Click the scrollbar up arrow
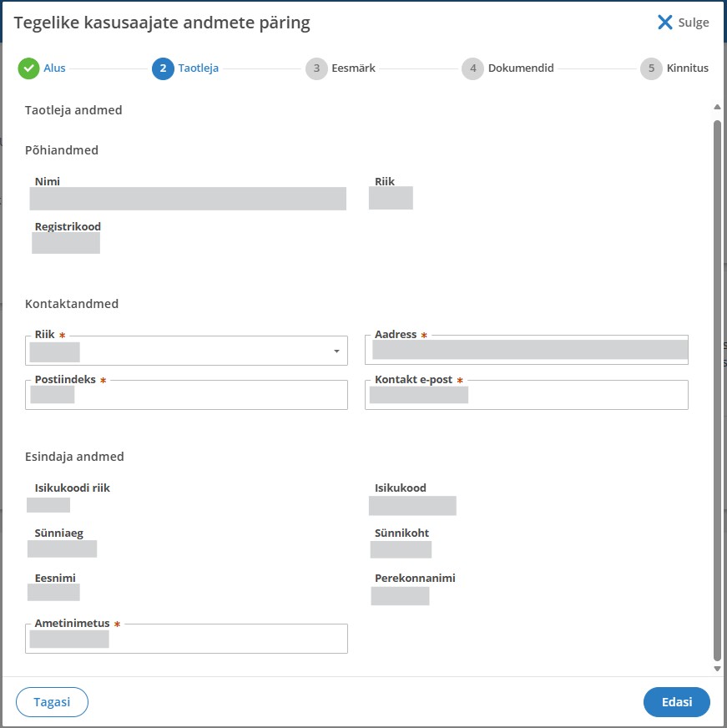This screenshot has width=727, height=728. pyautogui.click(x=717, y=107)
